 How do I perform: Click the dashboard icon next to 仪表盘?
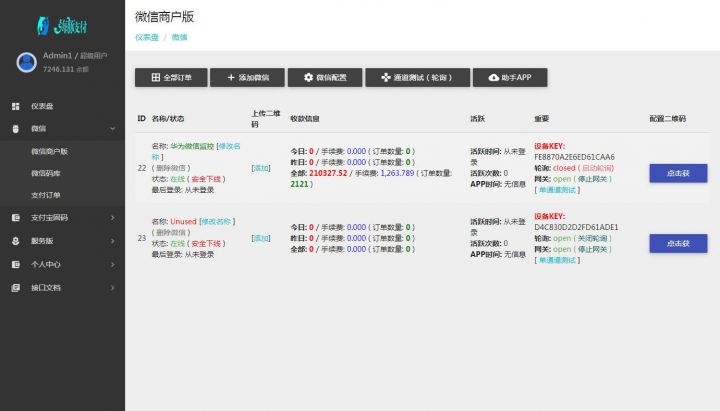tap(16, 106)
